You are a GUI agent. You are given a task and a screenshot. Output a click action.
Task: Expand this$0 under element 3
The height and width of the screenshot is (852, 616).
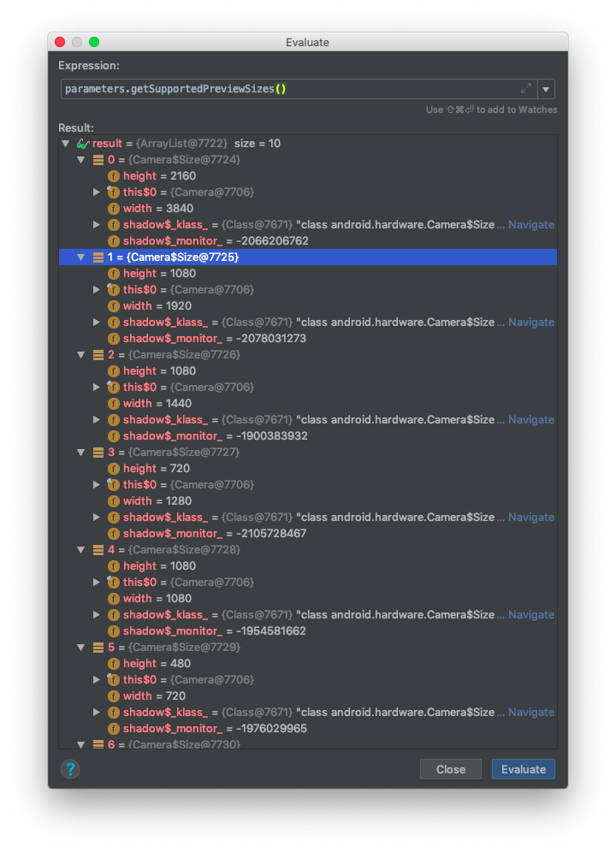(97, 484)
